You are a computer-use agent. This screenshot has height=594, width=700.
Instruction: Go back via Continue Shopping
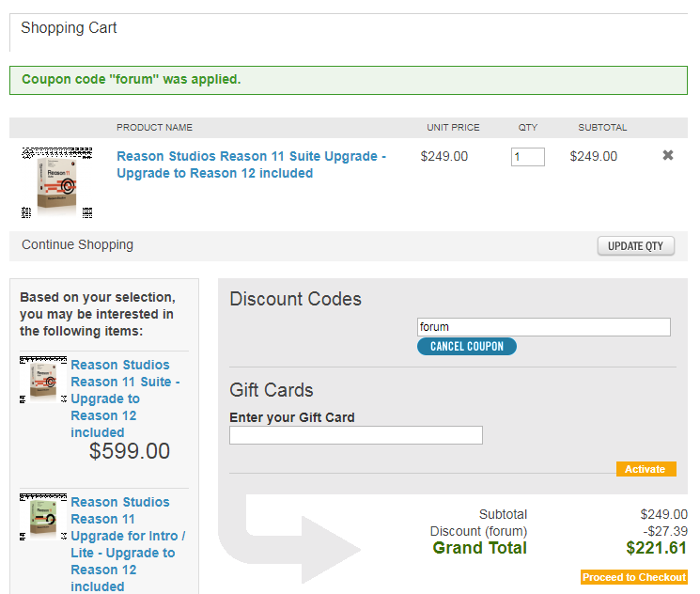[x=77, y=244]
